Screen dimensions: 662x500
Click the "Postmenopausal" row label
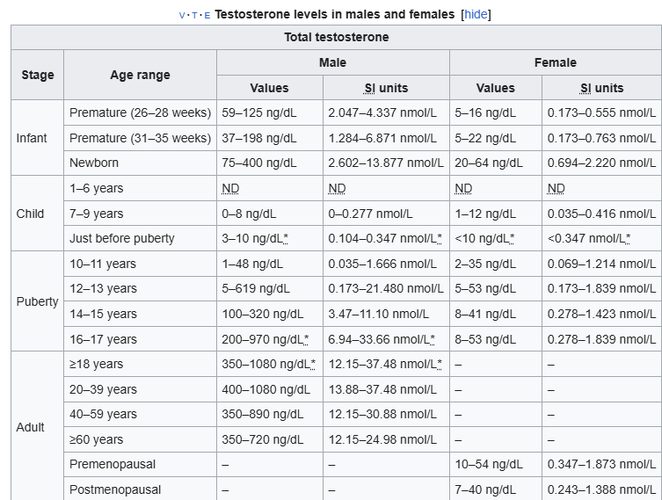pos(117,490)
